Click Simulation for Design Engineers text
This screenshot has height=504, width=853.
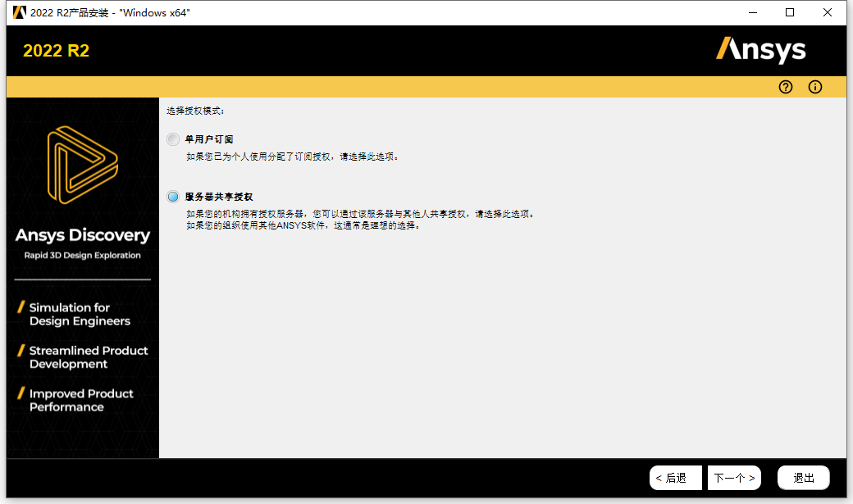pyautogui.click(x=80, y=314)
